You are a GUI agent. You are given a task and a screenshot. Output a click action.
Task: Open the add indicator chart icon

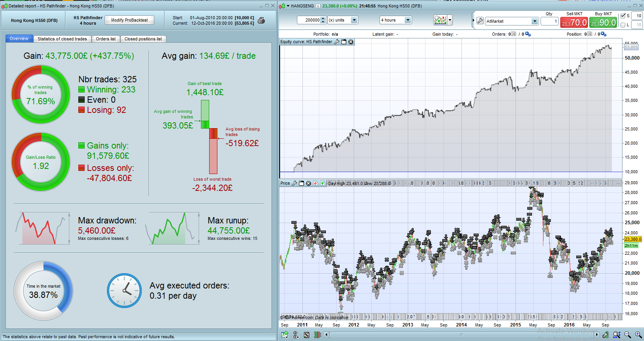[440, 20]
